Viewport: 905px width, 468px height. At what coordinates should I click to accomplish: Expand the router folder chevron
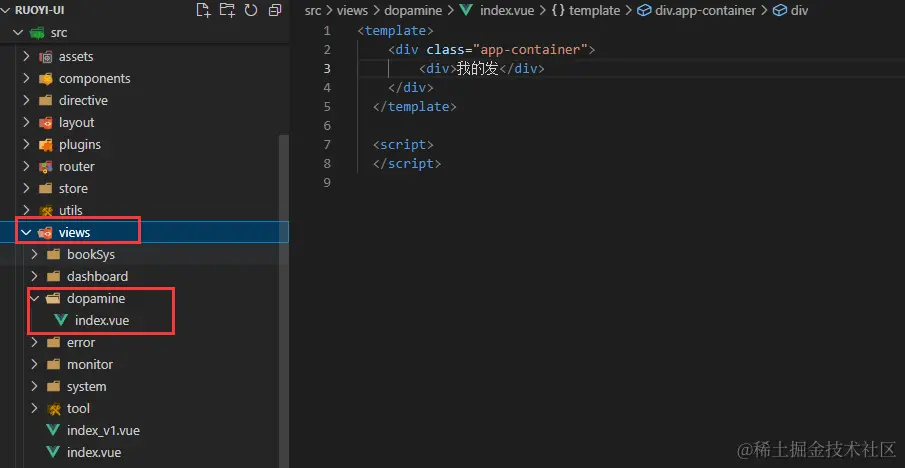click(26, 166)
